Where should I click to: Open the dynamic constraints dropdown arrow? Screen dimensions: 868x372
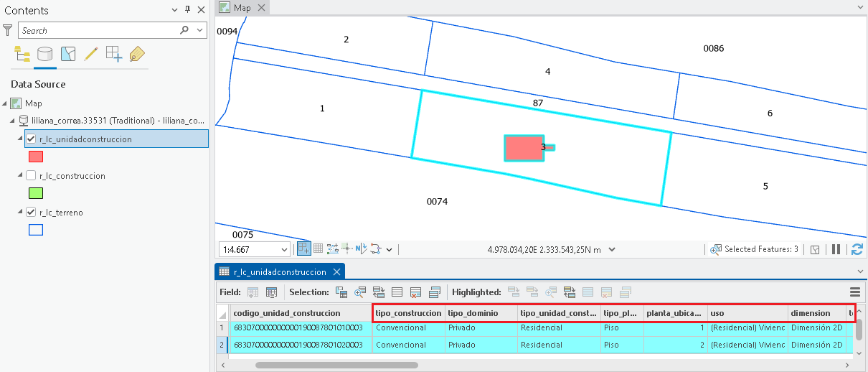tap(389, 249)
